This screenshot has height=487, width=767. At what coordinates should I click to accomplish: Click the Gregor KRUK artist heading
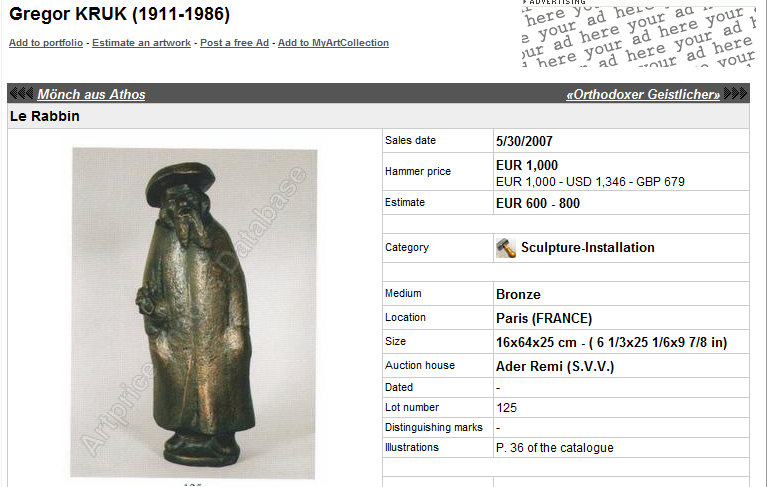click(119, 14)
